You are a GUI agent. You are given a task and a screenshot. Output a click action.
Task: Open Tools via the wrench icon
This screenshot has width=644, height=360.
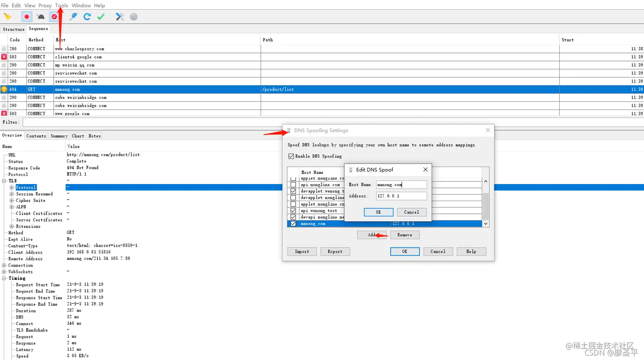120,17
